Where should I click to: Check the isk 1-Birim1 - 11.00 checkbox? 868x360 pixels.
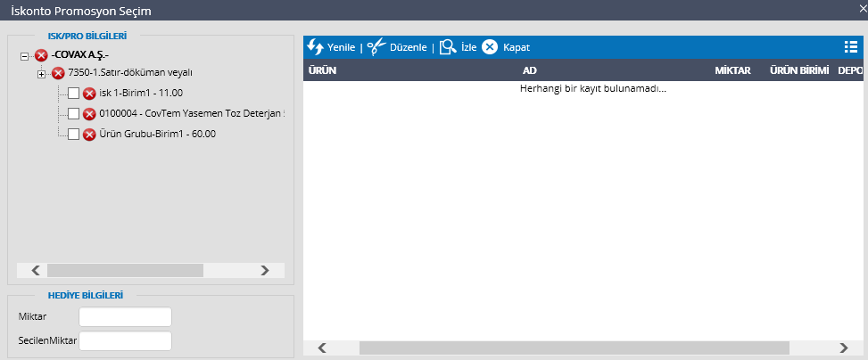pos(74,94)
